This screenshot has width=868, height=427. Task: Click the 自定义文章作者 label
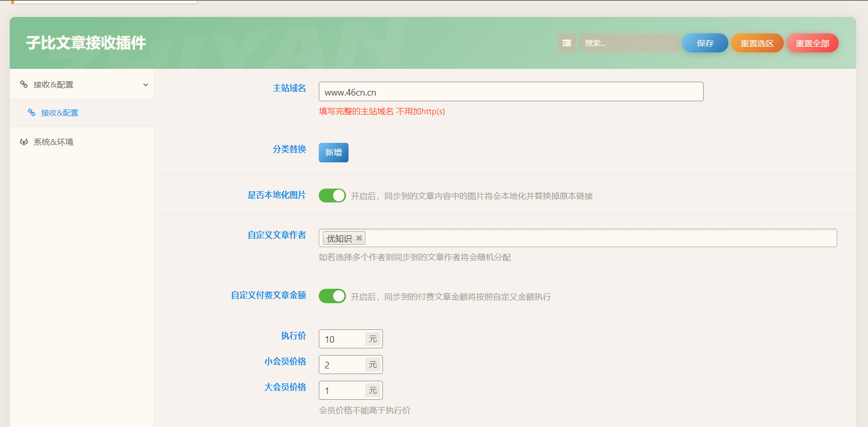click(x=277, y=235)
